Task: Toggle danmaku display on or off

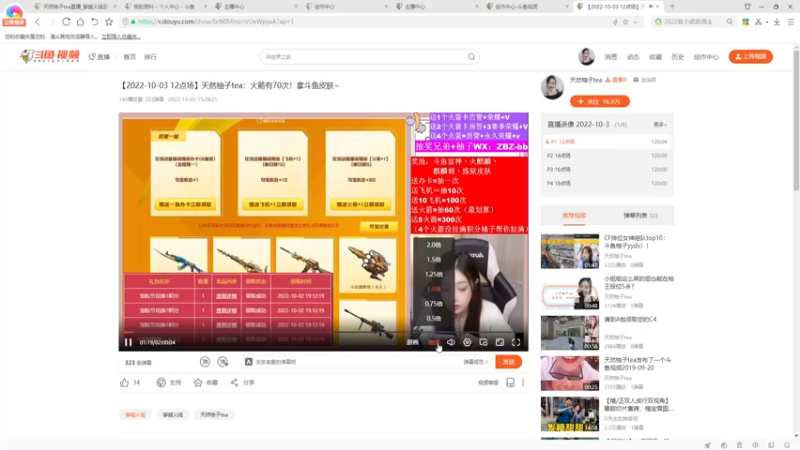Action: (205, 362)
